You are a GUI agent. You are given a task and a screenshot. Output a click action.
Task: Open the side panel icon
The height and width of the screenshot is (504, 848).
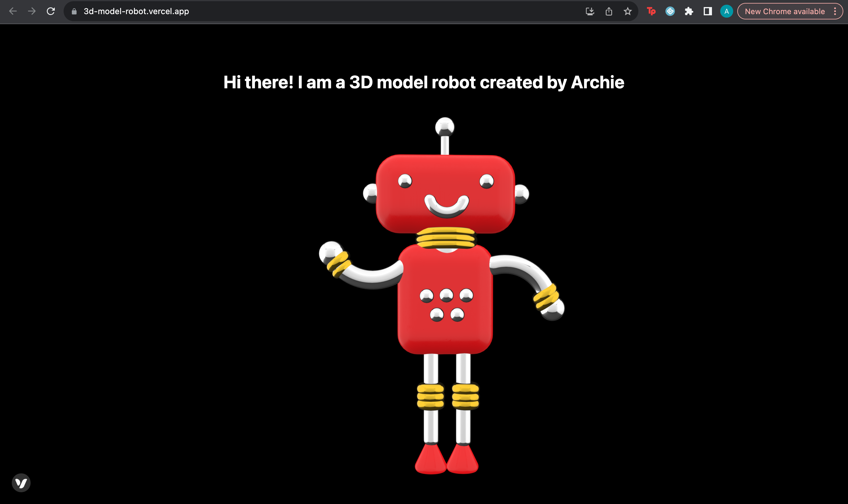point(708,11)
